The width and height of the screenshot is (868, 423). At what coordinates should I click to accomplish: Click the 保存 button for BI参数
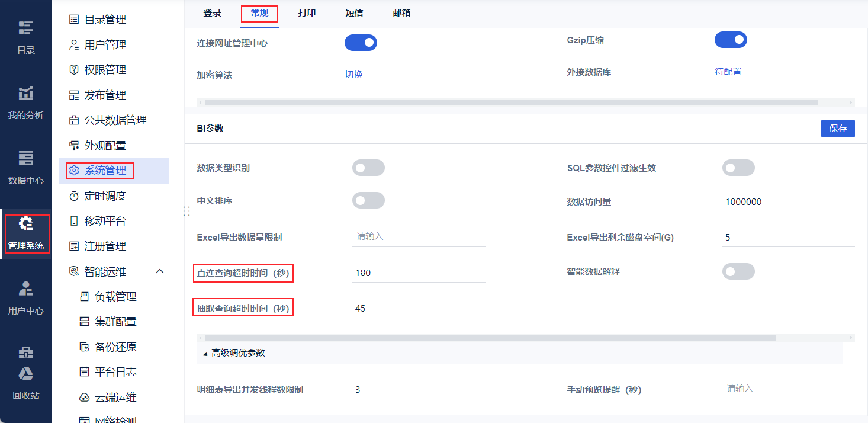point(838,129)
